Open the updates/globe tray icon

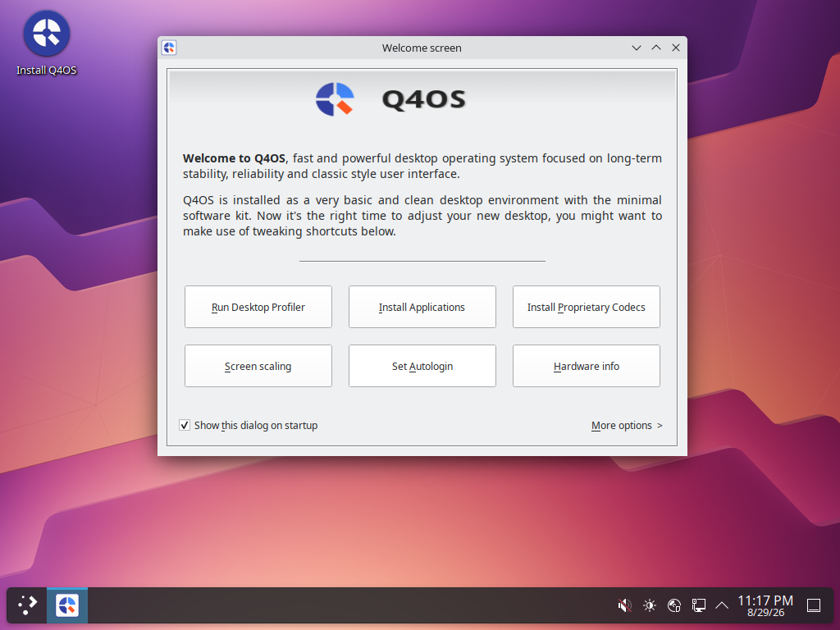[674, 605]
